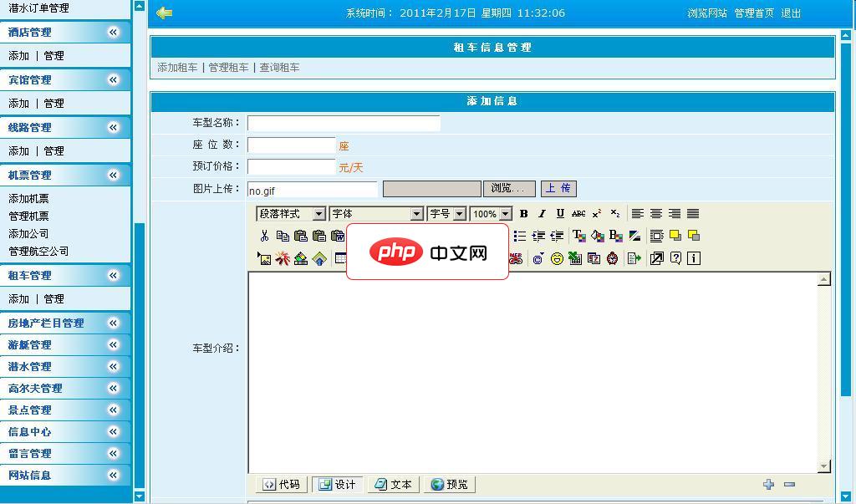Switch editor to 文本 text mode
856x504 pixels.
[393, 485]
